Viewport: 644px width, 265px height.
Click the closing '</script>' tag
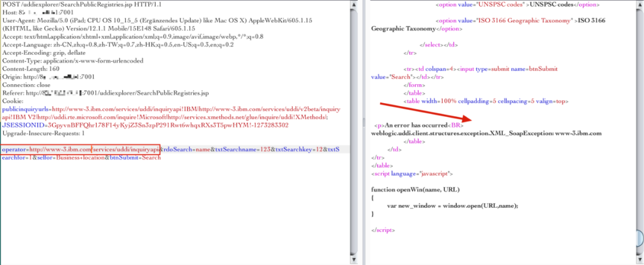(x=383, y=230)
